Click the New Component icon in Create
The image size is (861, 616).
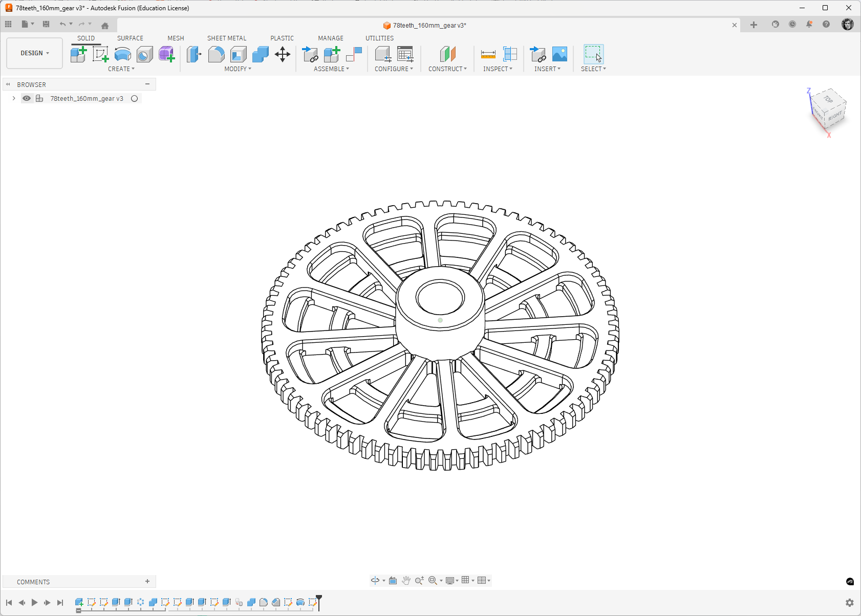[x=78, y=54]
